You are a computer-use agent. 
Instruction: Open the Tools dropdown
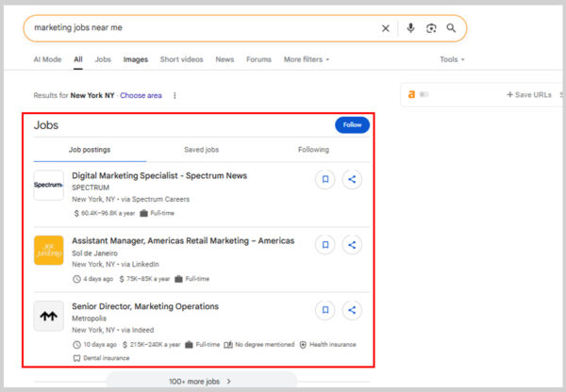tap(452, 59)
